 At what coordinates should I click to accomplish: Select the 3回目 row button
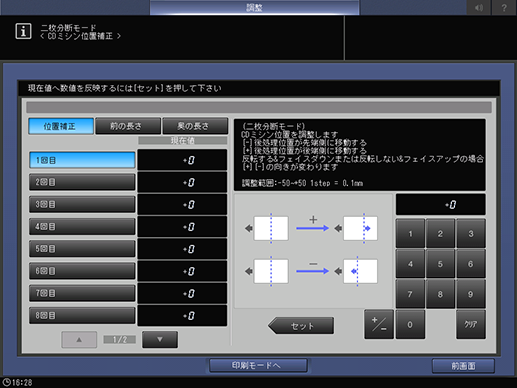tap(82, 204)
